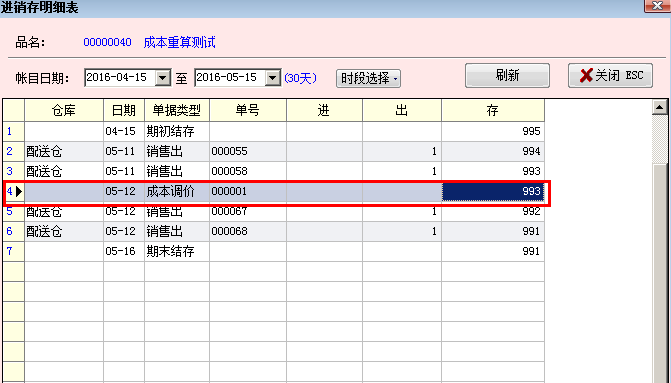Click the 出 column header
671x383 pixels.
401,110
